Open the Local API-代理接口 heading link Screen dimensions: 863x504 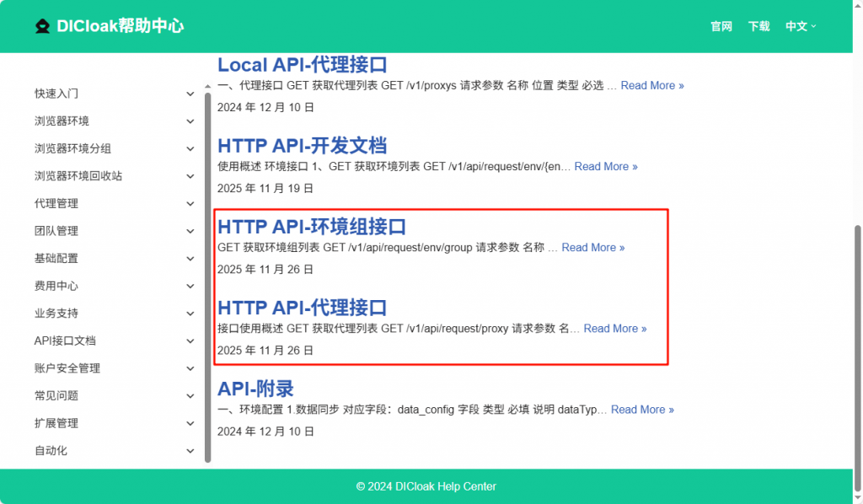[302, 65]
